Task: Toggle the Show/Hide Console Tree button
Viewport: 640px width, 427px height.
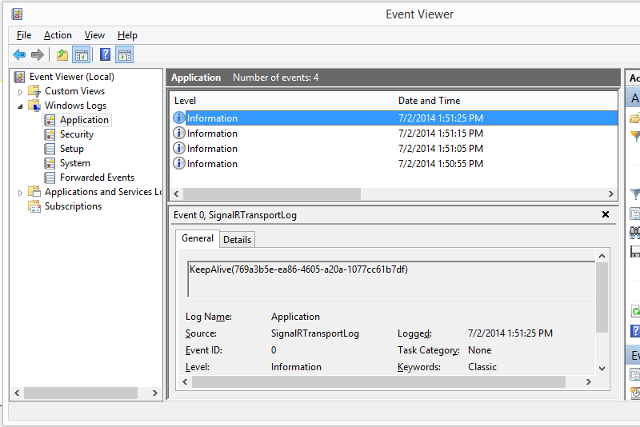Action: 81,54
